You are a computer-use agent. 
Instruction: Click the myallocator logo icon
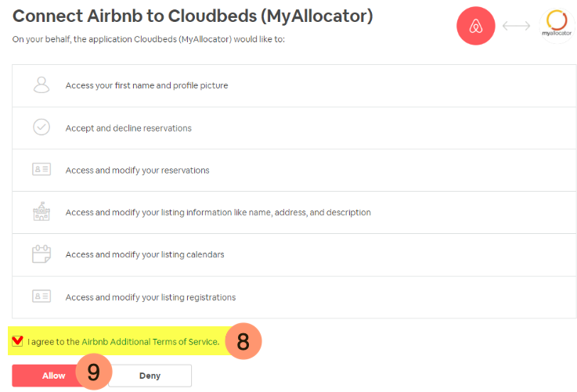[557, 25]
